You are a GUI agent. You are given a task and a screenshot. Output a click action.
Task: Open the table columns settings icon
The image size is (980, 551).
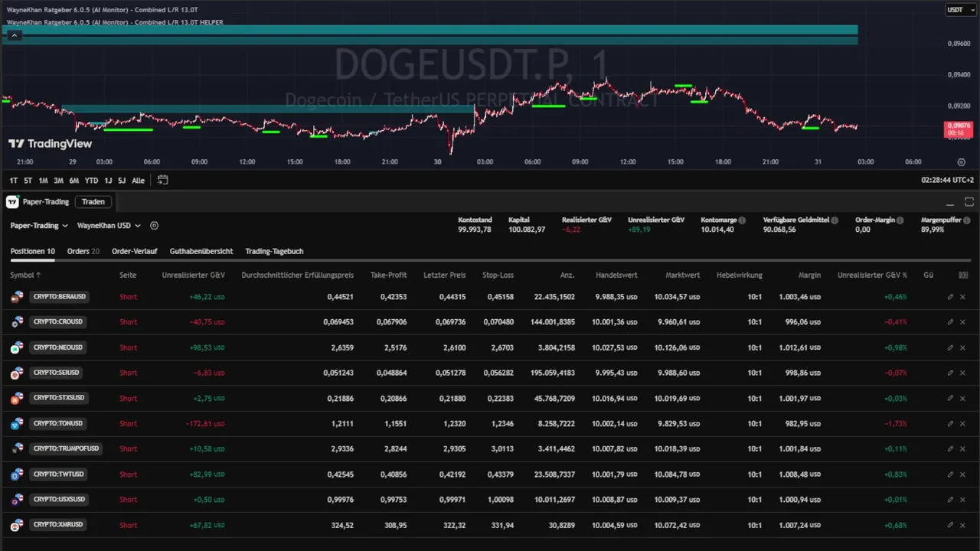pyautogui.click(x=963, y=275)
